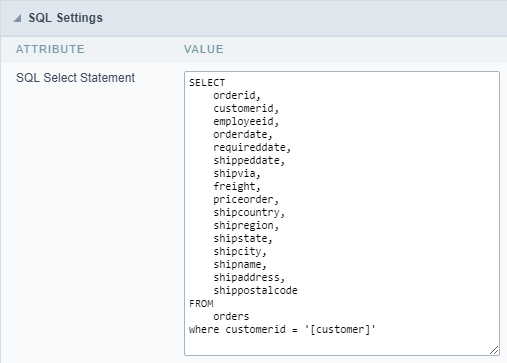Screen dimensions: 507x363
Task: Click the shipcity field line
Action: pos(240,252)
